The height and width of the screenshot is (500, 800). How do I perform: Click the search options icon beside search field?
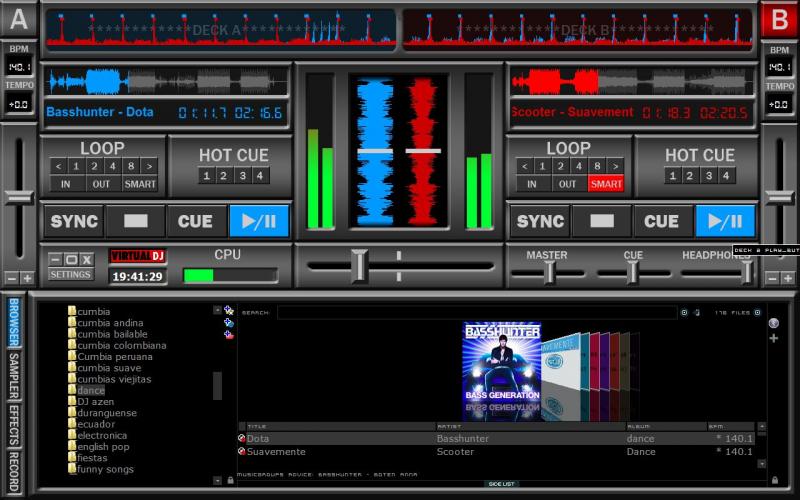pyautogui.click(x=684, y=313)
